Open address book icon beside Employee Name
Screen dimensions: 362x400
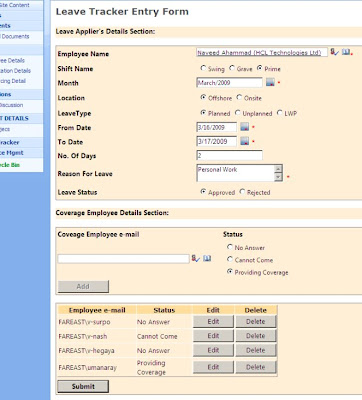click(346, 52)
